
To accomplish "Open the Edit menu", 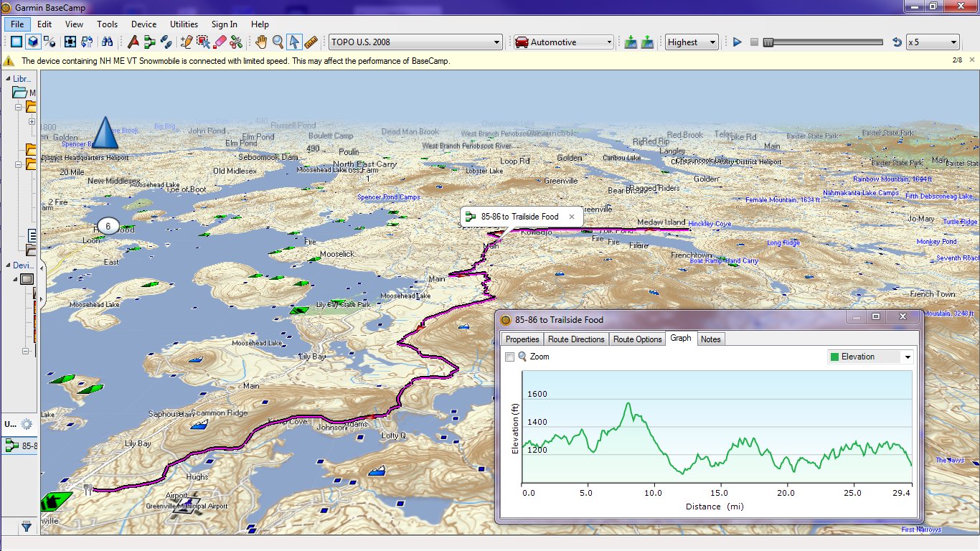I will pos(44,24).
